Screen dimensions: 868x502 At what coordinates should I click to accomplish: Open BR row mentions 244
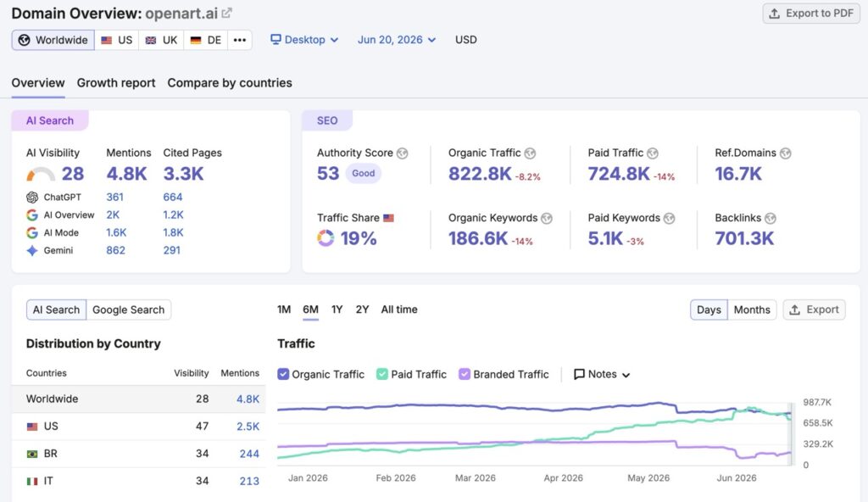tap(249, 454)
